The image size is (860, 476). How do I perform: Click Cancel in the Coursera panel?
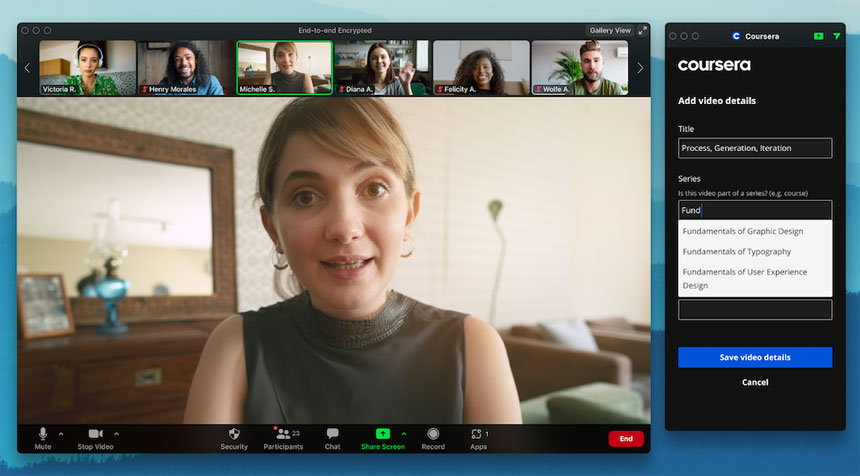pos(754,382)
